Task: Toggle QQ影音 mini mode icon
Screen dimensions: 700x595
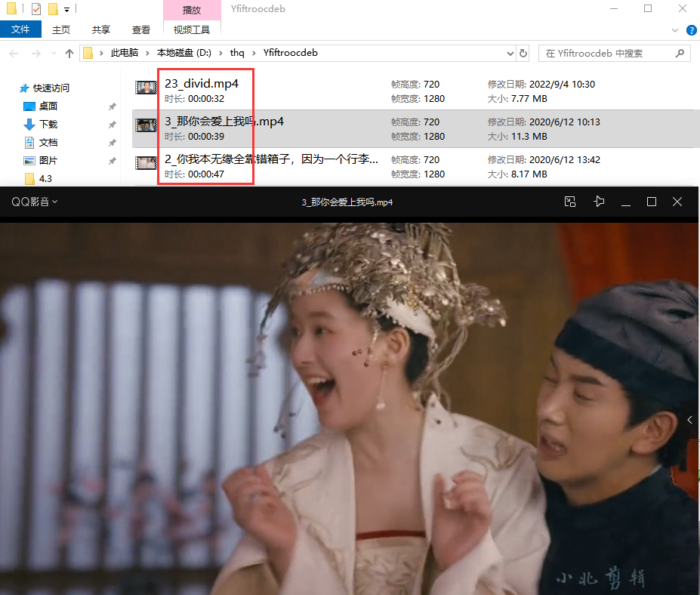Action: coord(570,202)
